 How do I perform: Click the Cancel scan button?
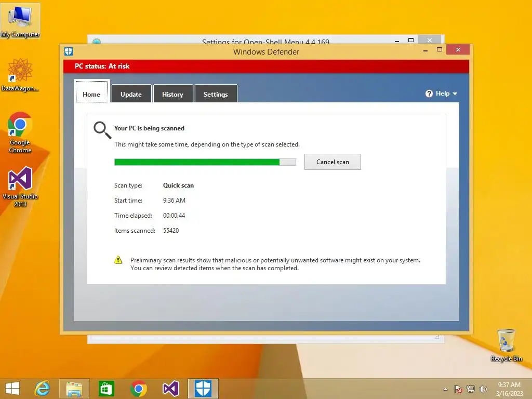click(332, 162)
